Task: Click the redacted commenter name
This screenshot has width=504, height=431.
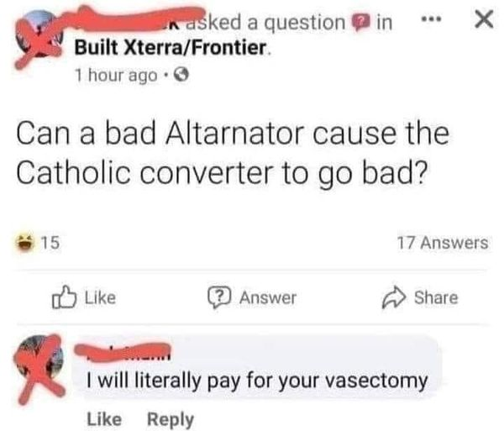Action: click(x=122, y=352)
